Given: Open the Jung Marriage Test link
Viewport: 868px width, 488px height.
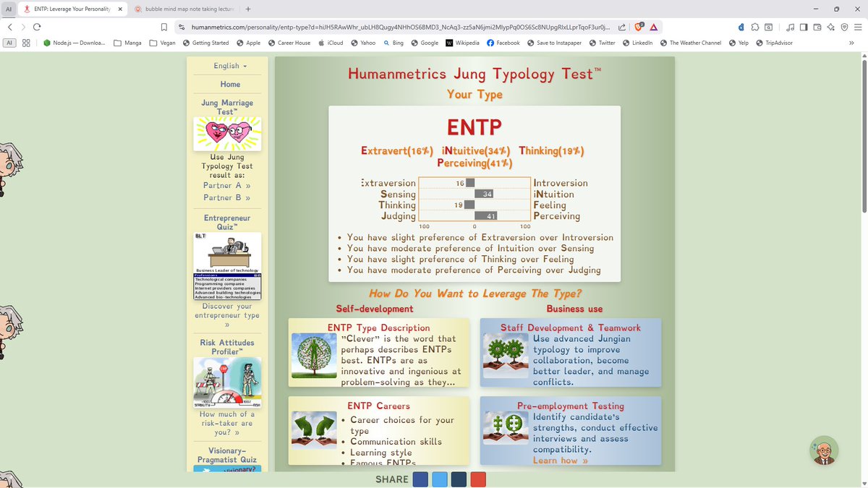Looking at the screenshot, I should tap(227, 107).
